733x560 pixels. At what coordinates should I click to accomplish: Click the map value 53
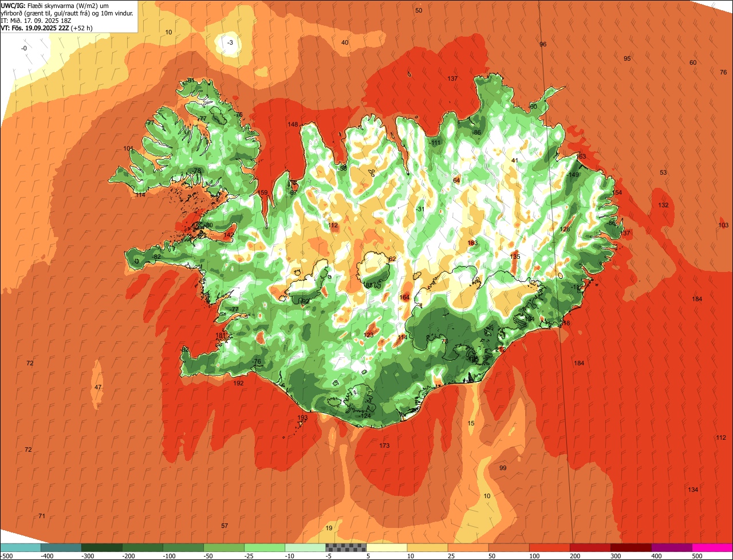[x=663, y=172]
